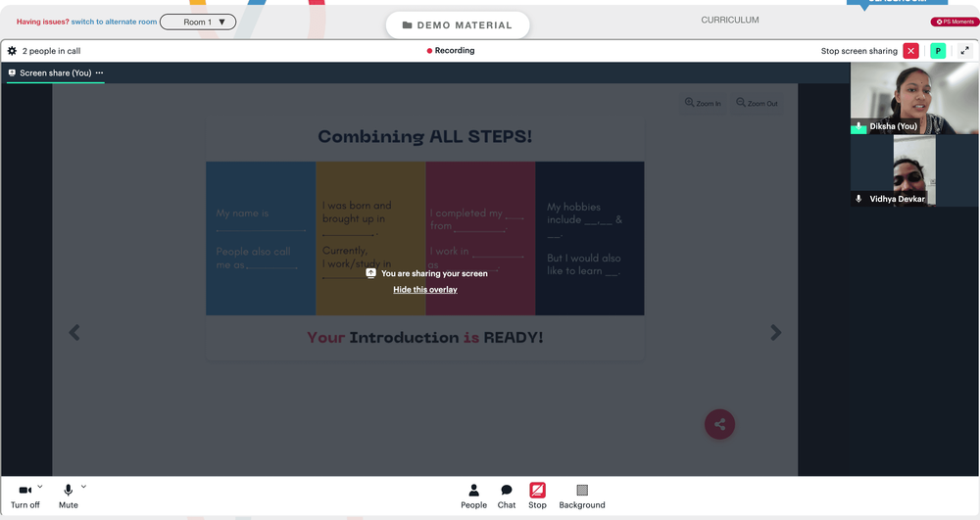Image resolution: width=980 pixels, height=520 pixels.
Task: Open Screen share tab options ellipsis
Action: tap(99, 73)
